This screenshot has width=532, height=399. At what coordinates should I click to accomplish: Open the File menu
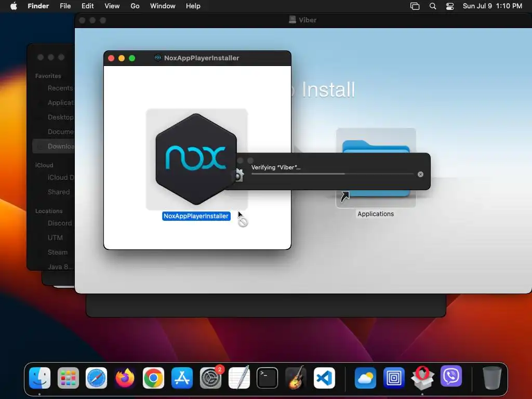coord(65,6)
